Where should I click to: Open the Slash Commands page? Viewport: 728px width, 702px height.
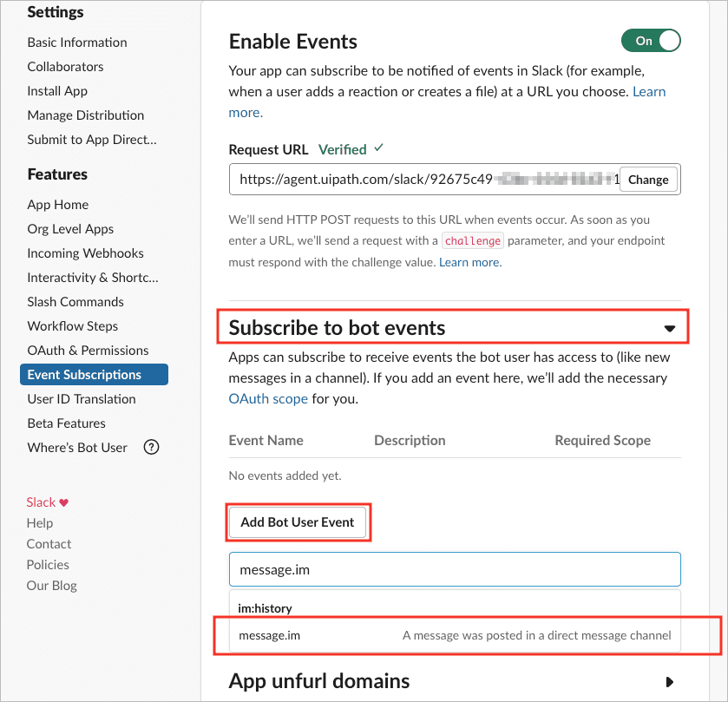pos(75,302)
